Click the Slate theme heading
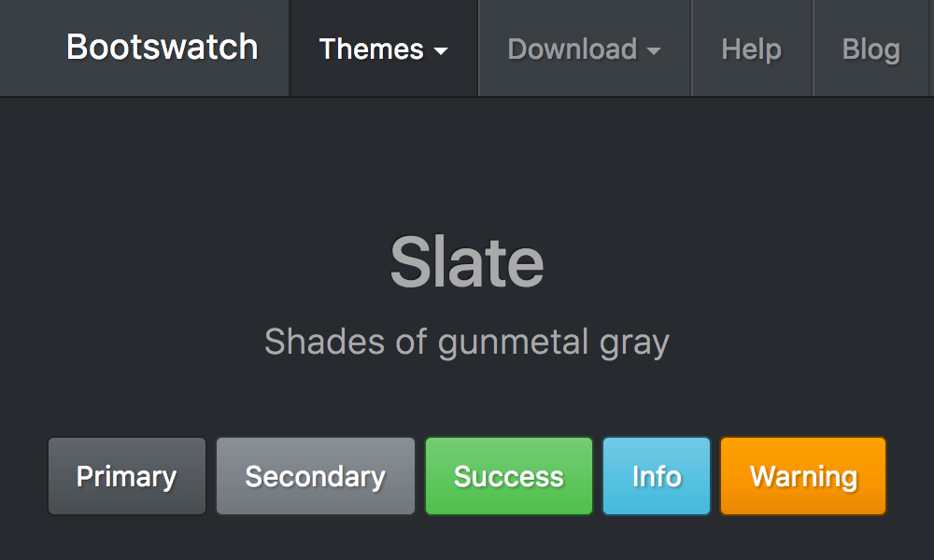 click(x=467, y=261)
